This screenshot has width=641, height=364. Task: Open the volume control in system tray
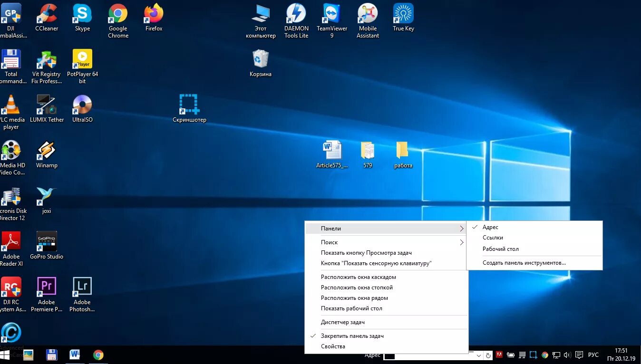(x=567, y=355)
